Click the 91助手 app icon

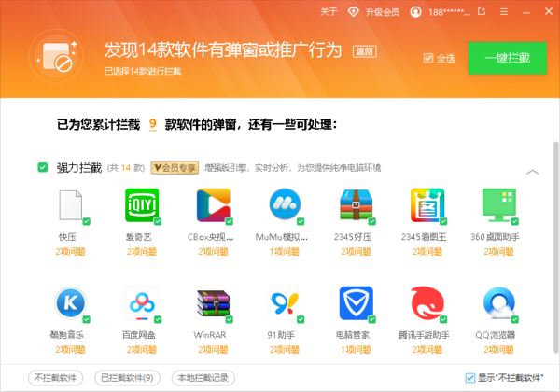coord(285,302)
